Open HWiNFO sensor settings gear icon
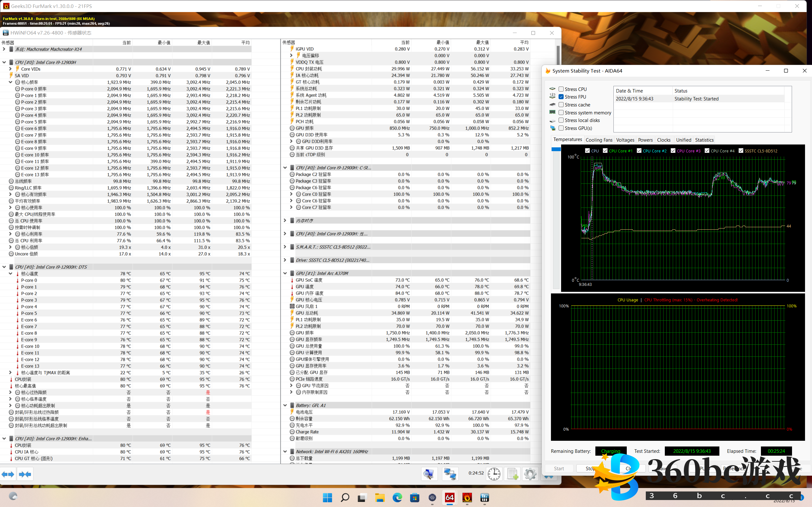This screenshot has width=812, height=507. click(530, 474)
